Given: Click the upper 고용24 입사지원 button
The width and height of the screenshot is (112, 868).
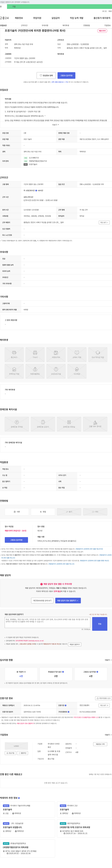Looking at the screenshot, I should click(x=66, y=75).
